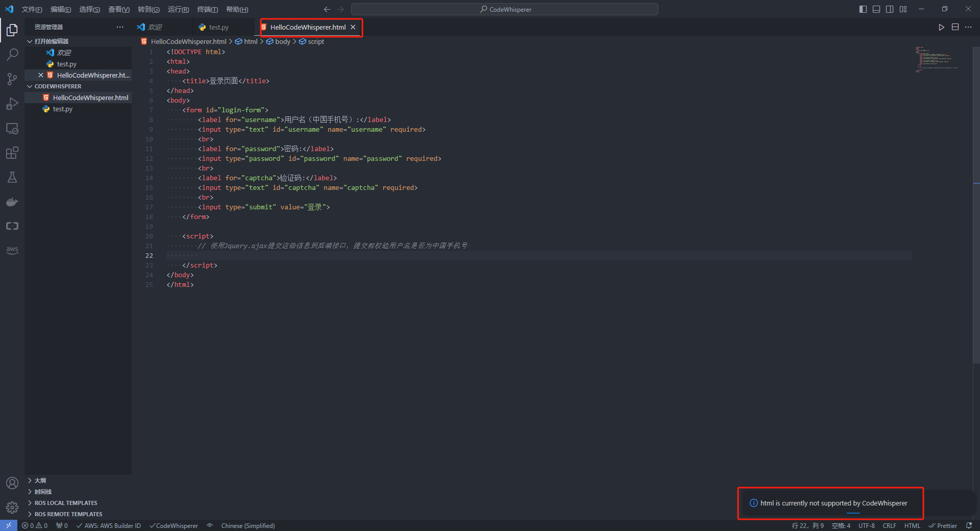980x531 pixels.
Task: Open the Search view in activity bar
Action: click(x=12, y=55)
